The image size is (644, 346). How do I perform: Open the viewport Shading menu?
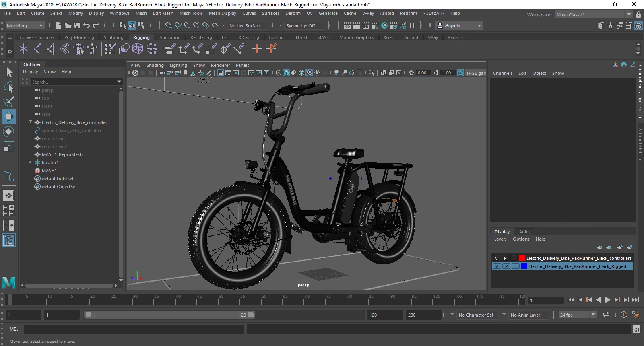[x=155, y=65]
